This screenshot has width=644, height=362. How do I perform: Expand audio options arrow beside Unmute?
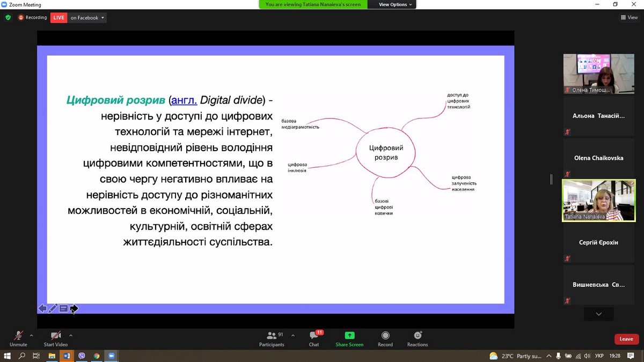click(31, 336)
